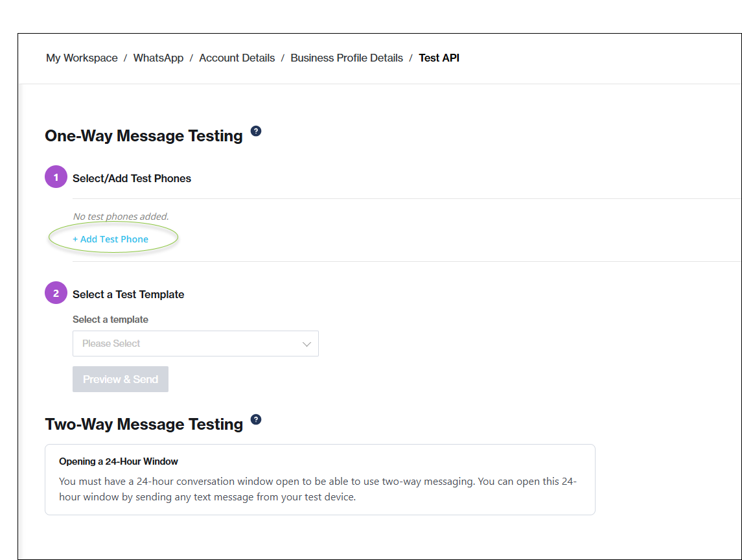Click the purple step 2 circle

pos(56,293)
